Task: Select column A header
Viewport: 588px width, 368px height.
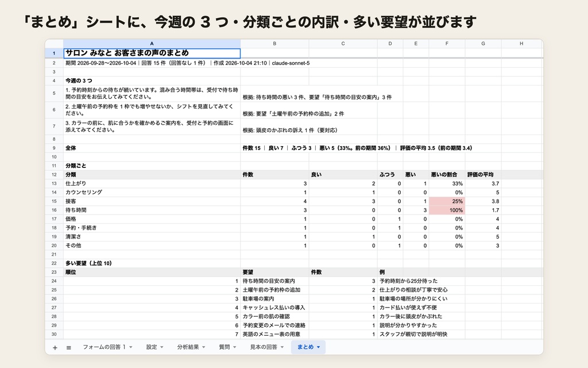Action: click(152, 44)
